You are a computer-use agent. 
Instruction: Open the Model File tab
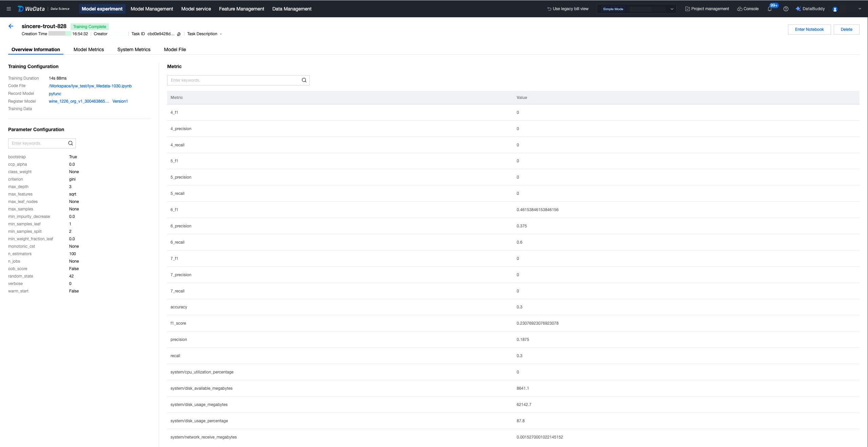pyautogui.click(x=175, y=49)
